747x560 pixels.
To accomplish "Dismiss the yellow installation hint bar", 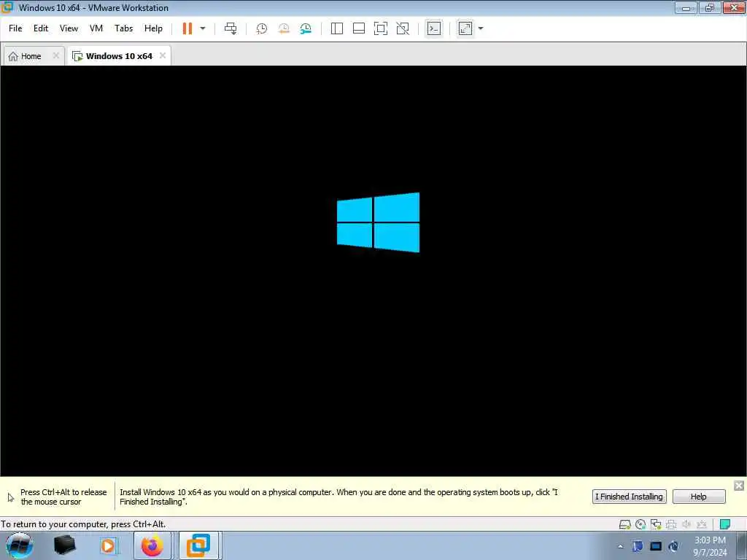I will (x=739, y=485).
